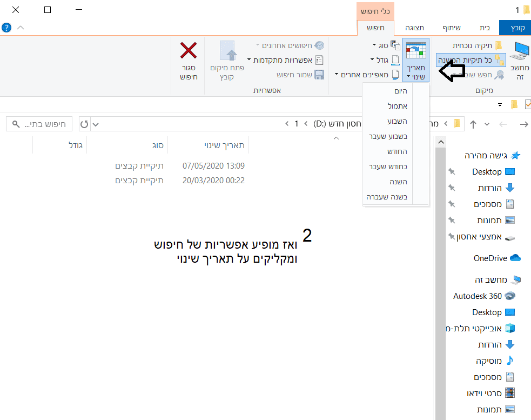531x420 pixels.
Task: Click the folder 1 breadcrumb segment
Action: [x=297, y=124]
